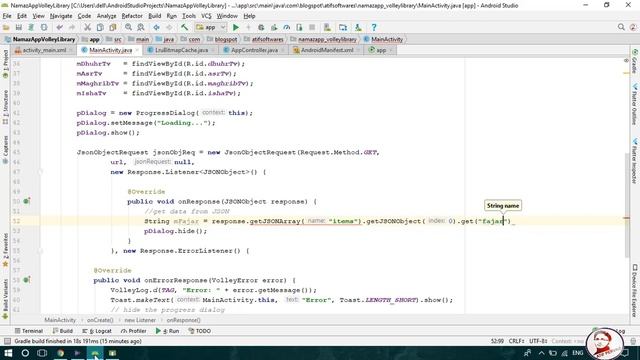Click onCreate() in the editor breadcrumb
Screen dimensions: 640x360
[100, 320]
